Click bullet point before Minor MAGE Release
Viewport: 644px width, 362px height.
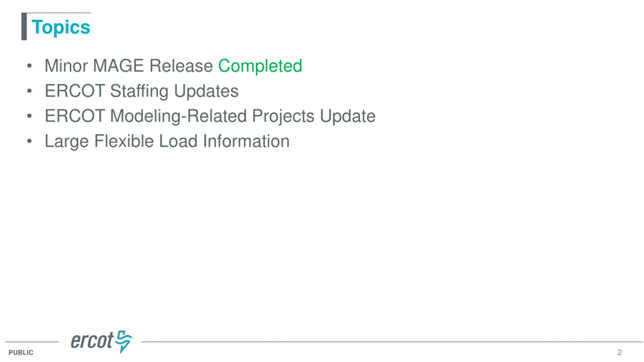(x=29, y=66)
